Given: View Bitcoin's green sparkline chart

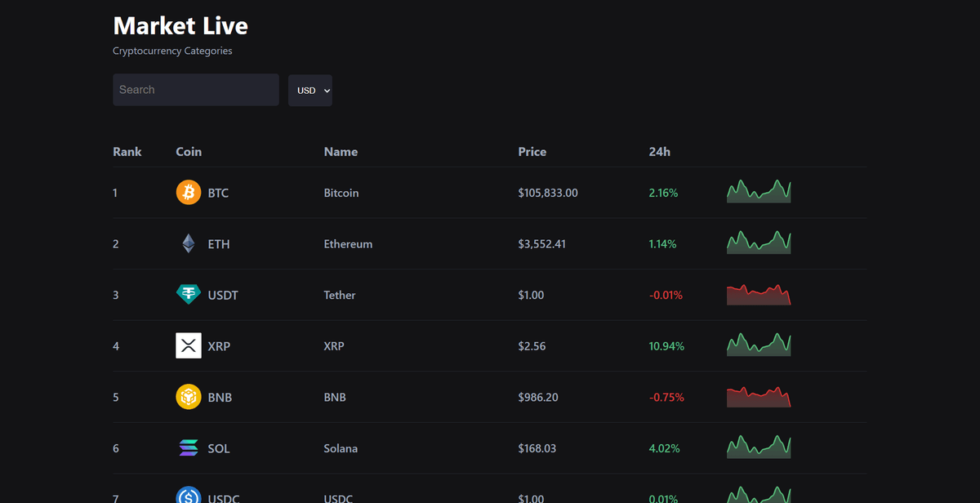Looking at the screenshot, I should pos(758,191).
